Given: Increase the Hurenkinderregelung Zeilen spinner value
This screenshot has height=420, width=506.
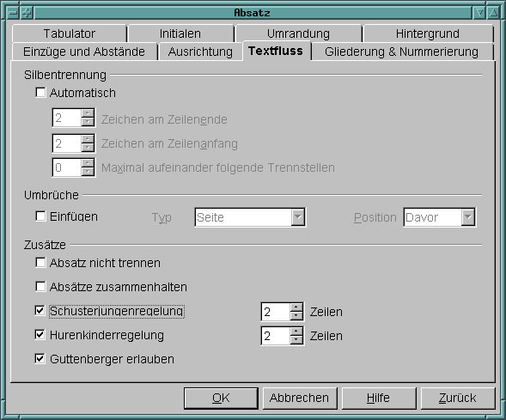Looking at the screenshot, I should pyautogui.click(x=296, y=332).
